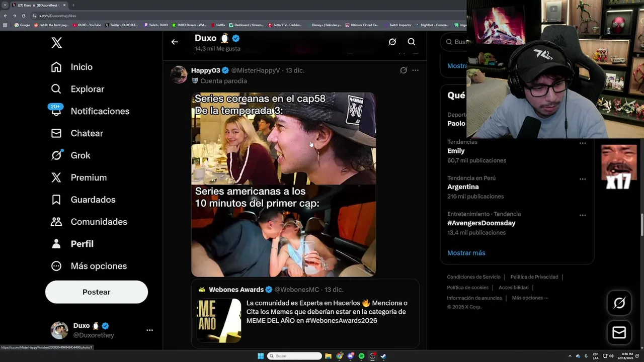Open Inicio from the sidebar
Image resolution: width=644 pixels, height=362 pixels.
(72, 67)
